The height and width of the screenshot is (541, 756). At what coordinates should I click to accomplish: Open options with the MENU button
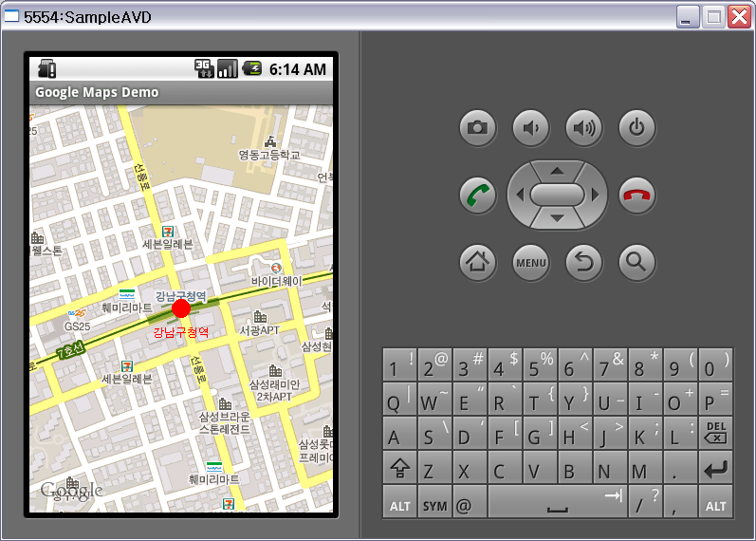[531, 263]
